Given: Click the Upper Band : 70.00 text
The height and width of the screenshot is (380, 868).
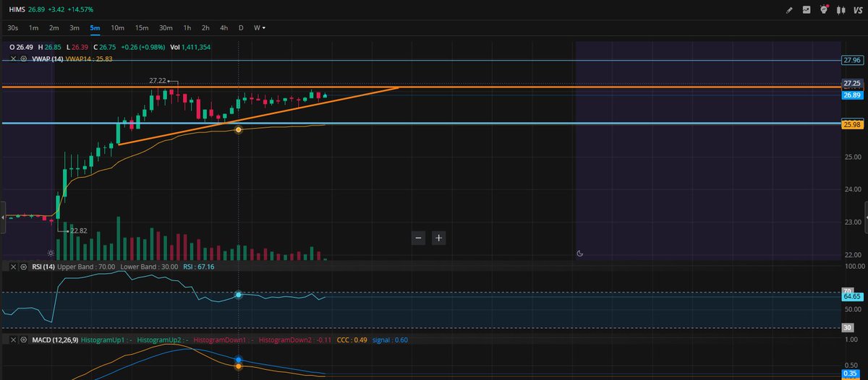Looking at the screenshot, I should tap(87, 267).
